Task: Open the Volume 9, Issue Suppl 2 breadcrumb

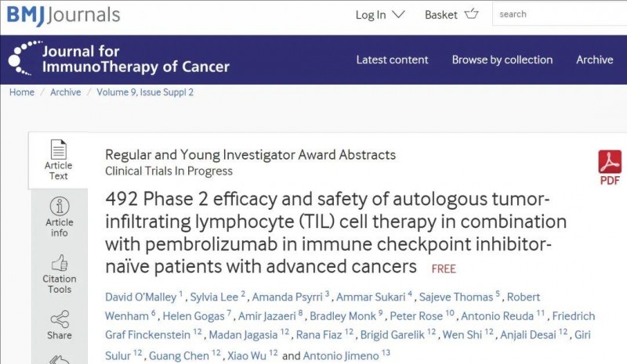Action: coord(145,92)
